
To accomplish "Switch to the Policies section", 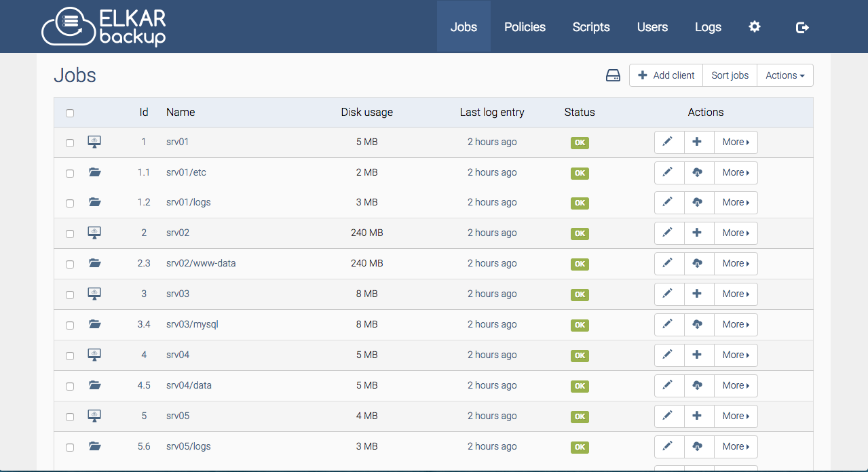I will coord(525,26).
